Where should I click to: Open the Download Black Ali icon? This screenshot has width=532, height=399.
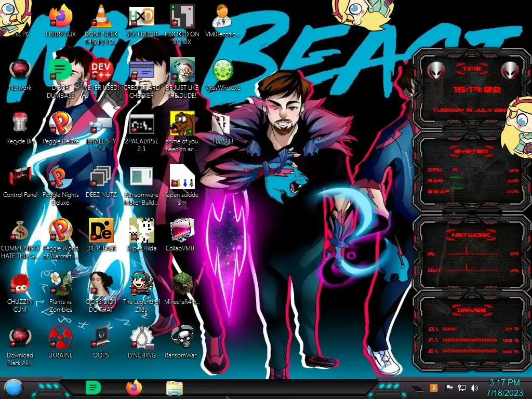click(20, 337)
